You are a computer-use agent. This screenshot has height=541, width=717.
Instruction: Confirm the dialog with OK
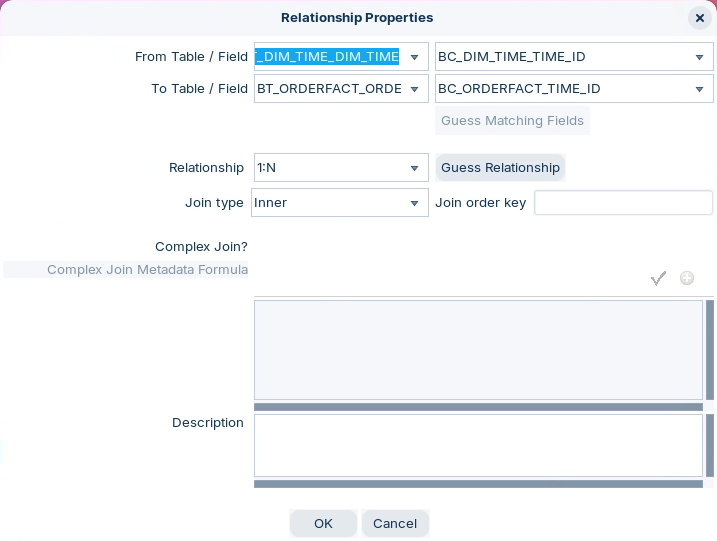pos(323,523)
